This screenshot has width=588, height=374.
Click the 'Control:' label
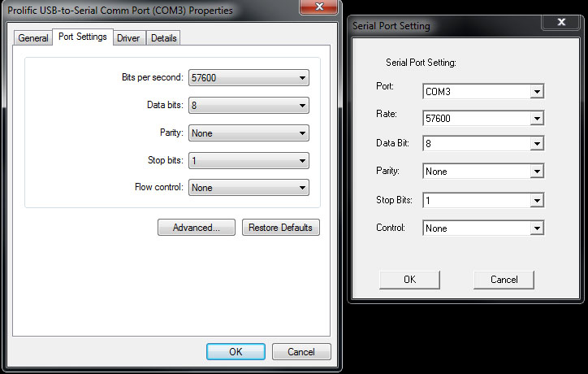click(391, 228)
